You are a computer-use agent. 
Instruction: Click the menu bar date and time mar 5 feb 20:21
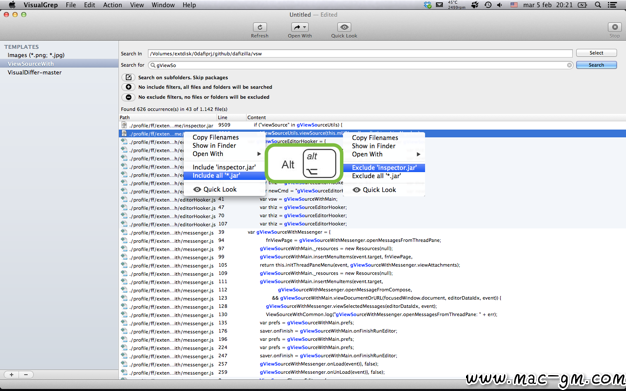click(x=548, y=5)
